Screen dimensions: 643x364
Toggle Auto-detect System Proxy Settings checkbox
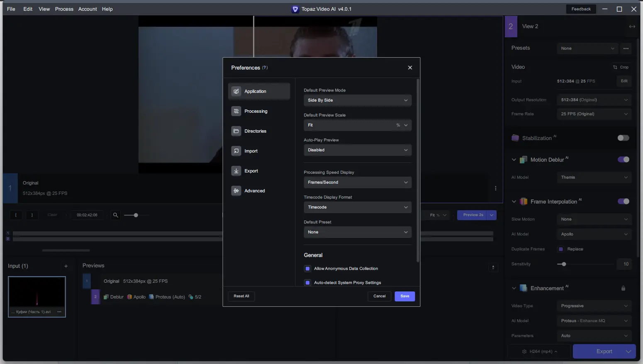pos(307,283)
